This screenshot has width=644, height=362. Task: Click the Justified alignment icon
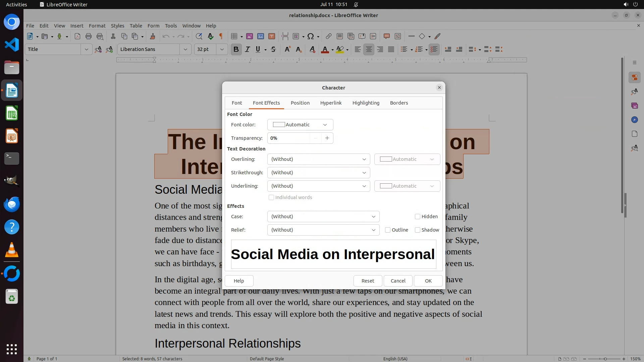coord(391,49)
